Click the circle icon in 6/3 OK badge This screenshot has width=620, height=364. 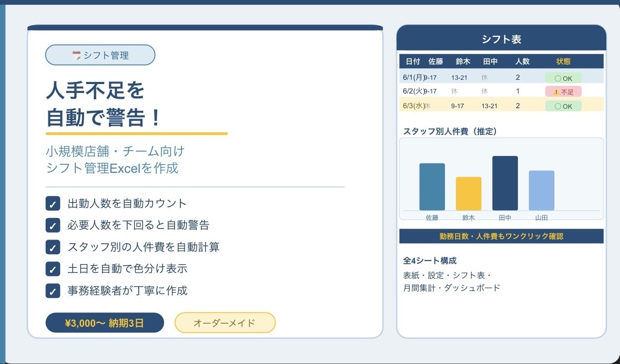click(558, 106)
